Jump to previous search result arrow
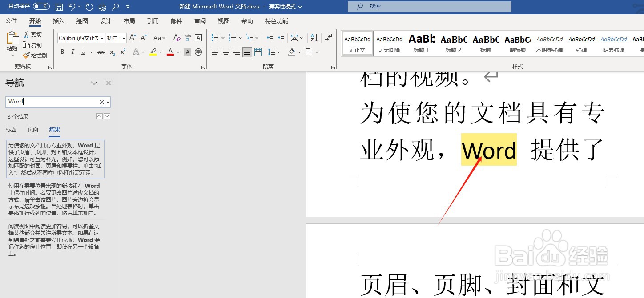This screenshot has height=298, width=644. point(100,116)
